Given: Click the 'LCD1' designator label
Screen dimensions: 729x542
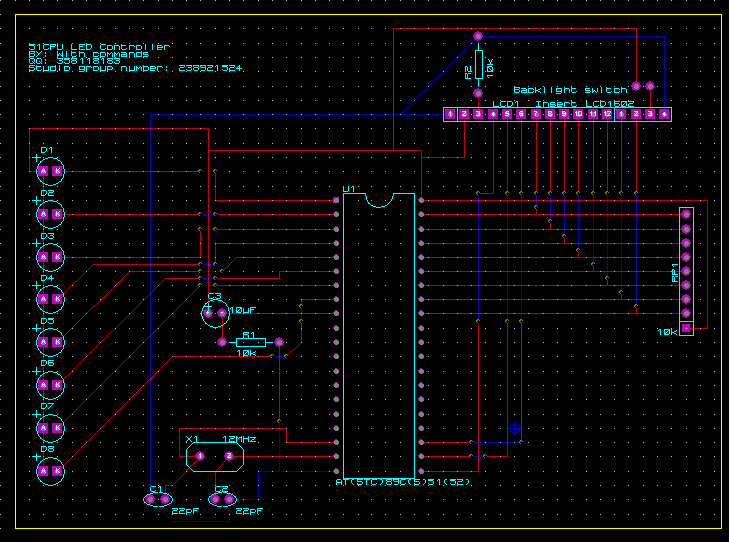Looking at the screenshot, I should point(506,104).
